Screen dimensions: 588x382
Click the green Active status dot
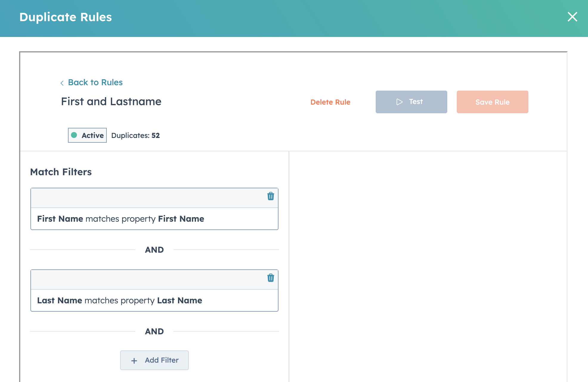click(74, 135)
